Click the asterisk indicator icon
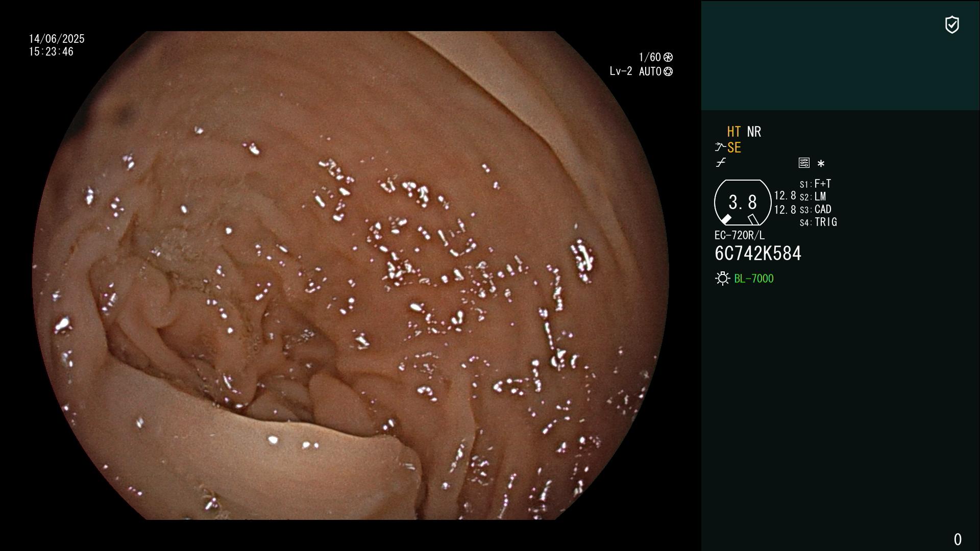The image size is (980, 551). pyautogui.click(x=821, y=164)
